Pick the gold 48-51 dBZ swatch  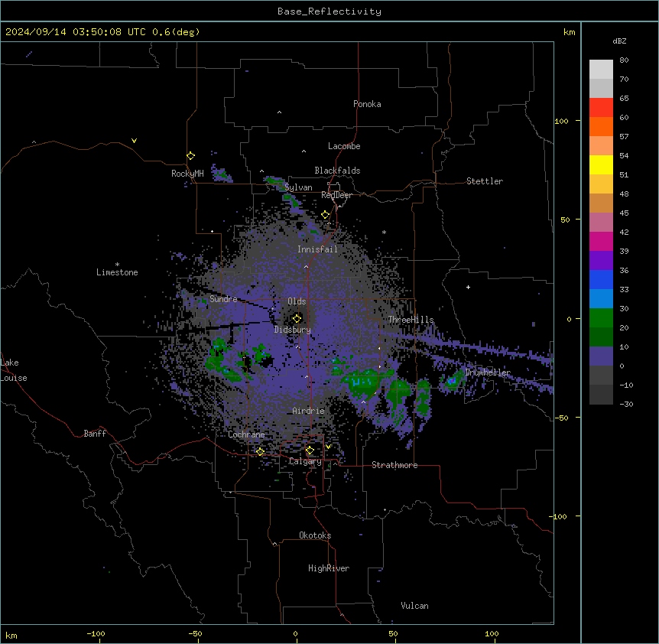pos(601,184)
